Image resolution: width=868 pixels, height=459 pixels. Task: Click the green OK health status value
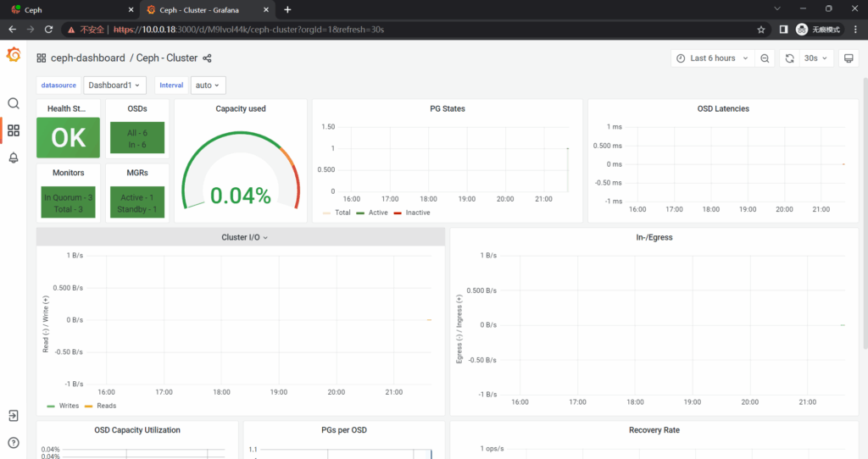tap(68, 138)
